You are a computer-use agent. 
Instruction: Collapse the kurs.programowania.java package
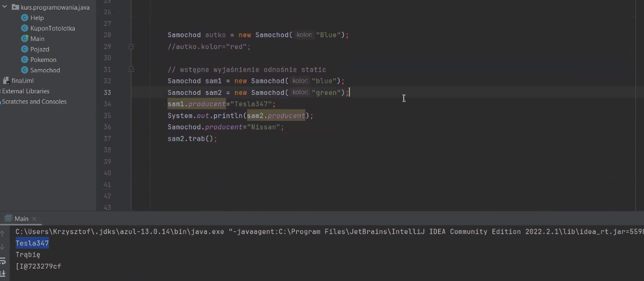[x=4, y=8]
